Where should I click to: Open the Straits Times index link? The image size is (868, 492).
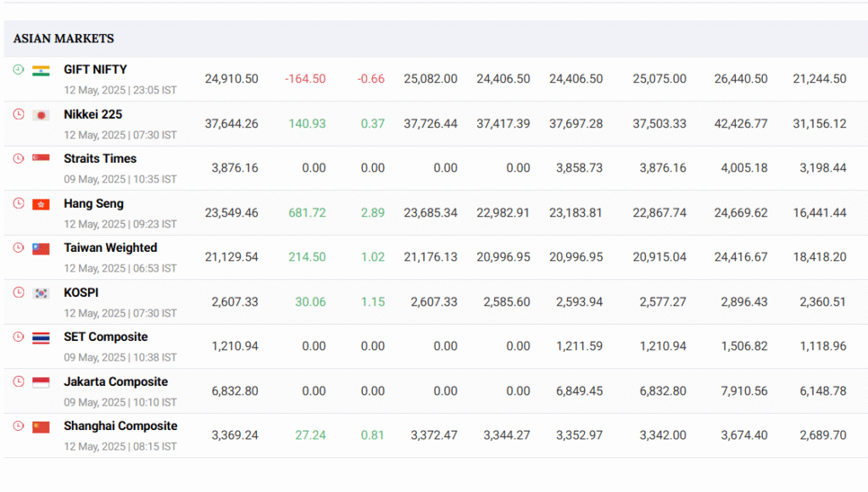(x=100, y=159)
